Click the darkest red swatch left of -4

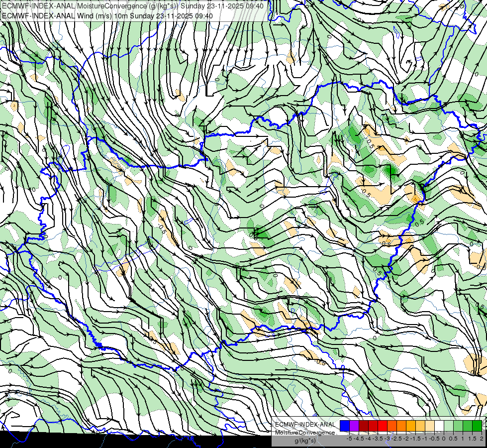(364, 426)
